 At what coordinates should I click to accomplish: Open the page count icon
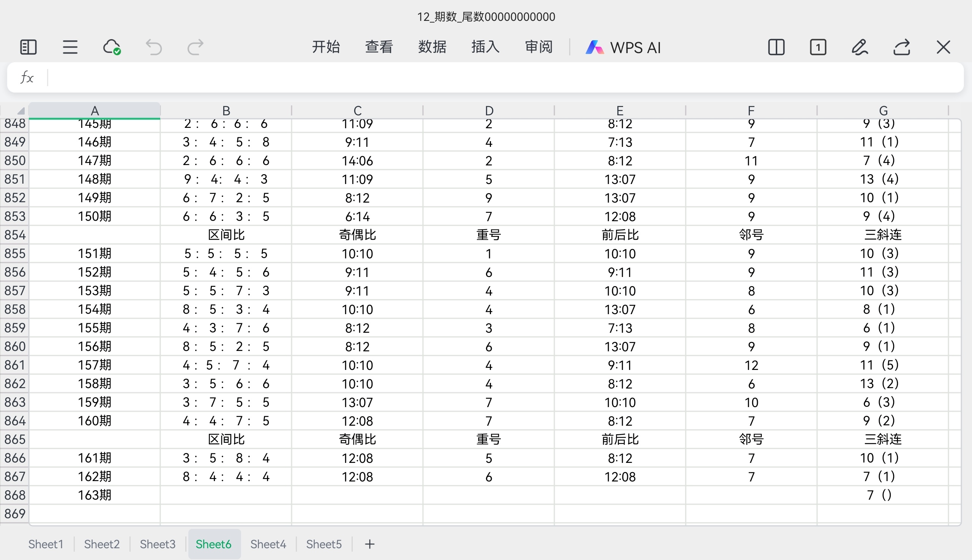[818, 47]
